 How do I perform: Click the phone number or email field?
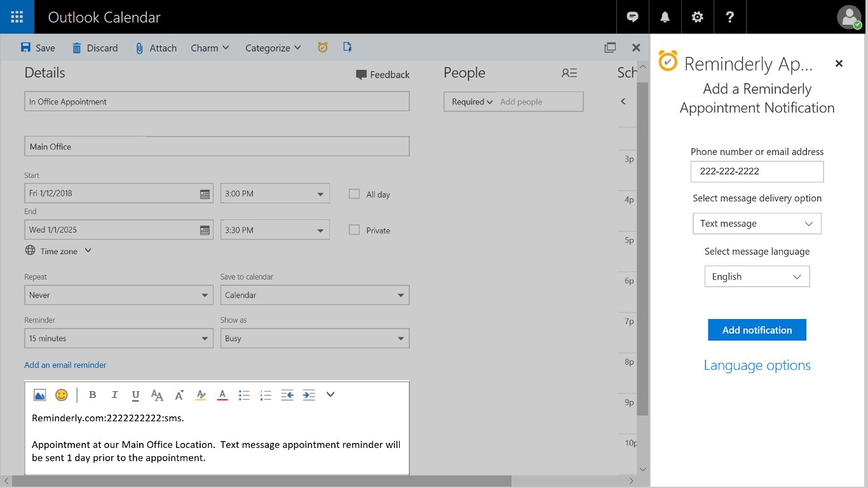757,172
